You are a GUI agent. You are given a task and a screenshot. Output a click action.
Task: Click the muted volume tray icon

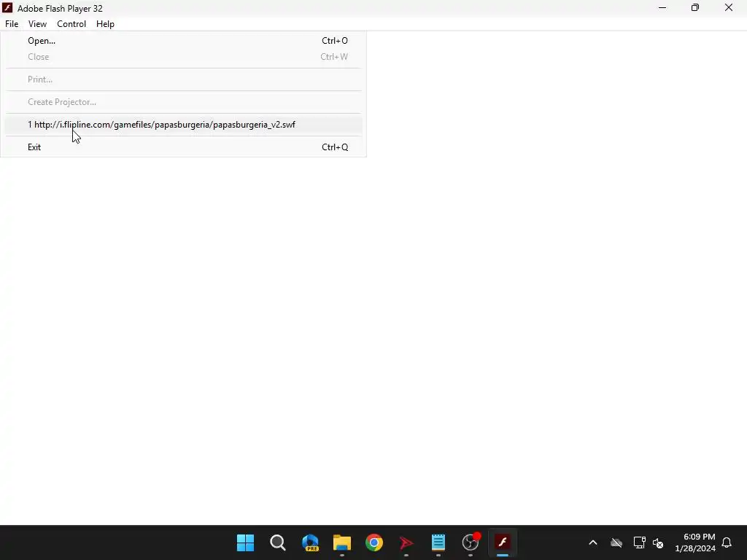(658, 542)
